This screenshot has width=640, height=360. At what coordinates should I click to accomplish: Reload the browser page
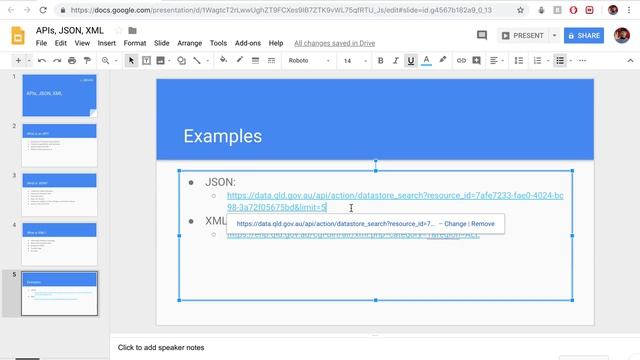[x=43, y=10]
